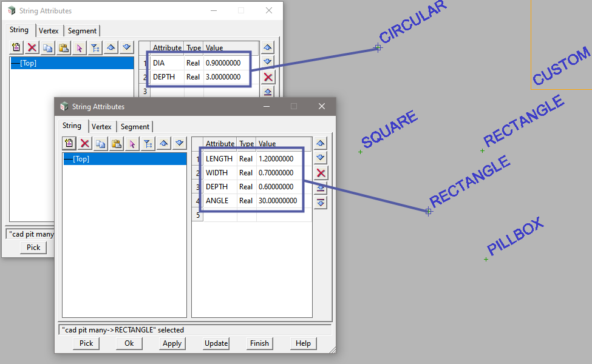Click the Attribute column header in front window

[220, 143]
